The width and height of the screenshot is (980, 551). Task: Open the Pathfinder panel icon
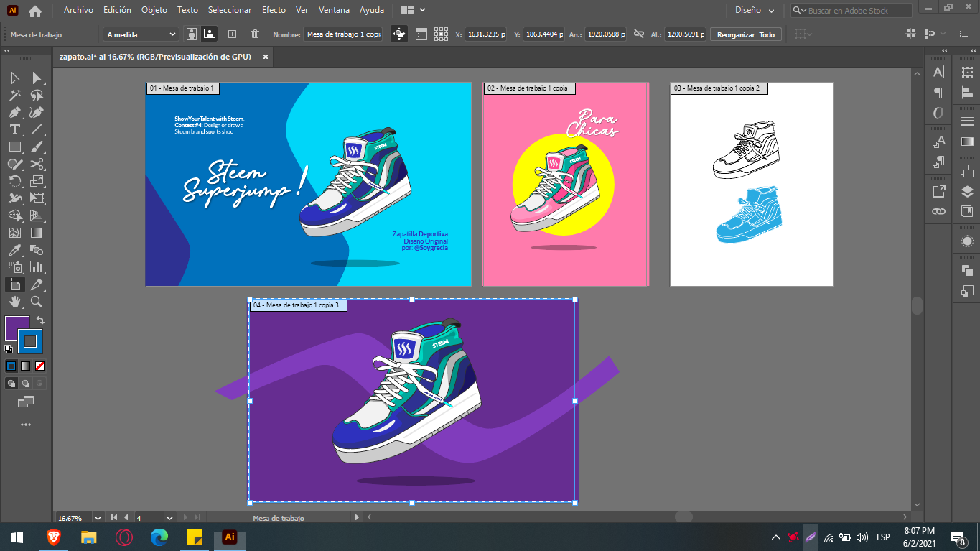click(x=967, y=270)
